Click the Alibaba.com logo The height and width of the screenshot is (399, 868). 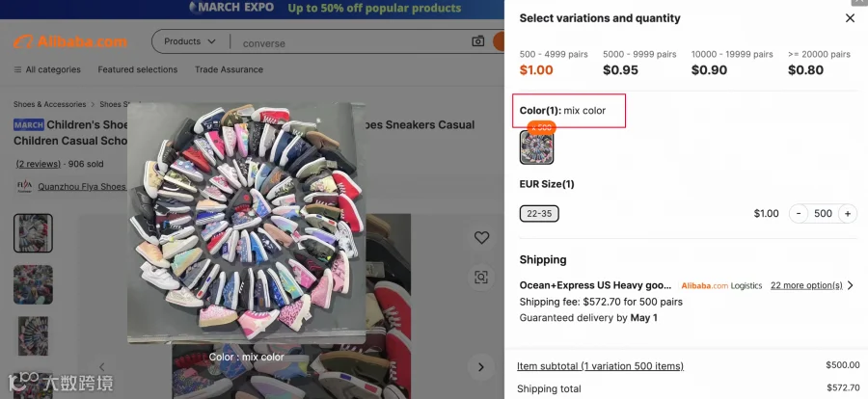point(70,41)
